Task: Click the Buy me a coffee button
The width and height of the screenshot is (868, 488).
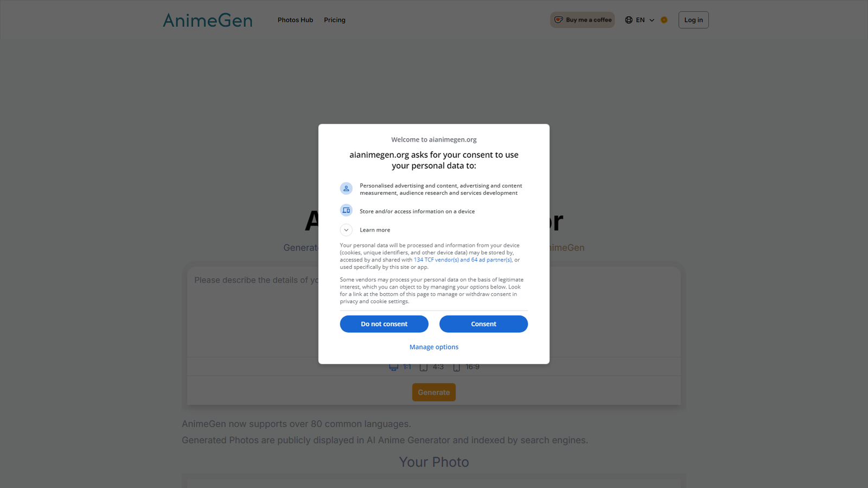Action: (x=583, y=20)
